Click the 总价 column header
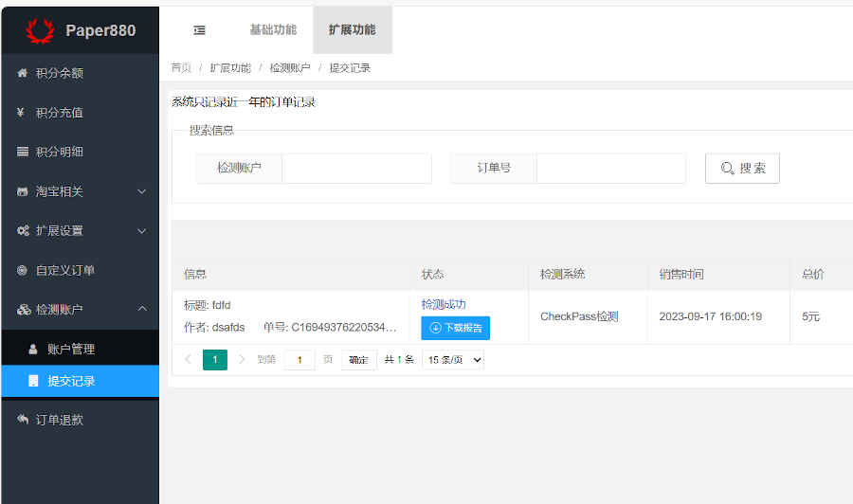The width and height of the screenshot is (853, 504). (x=813, y=274)
